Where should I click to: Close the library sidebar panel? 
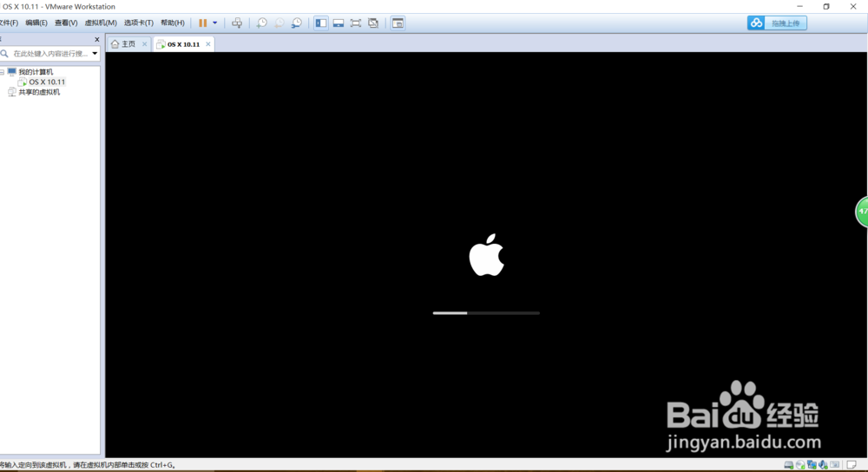pyautogui.click(x=97, y=39)
